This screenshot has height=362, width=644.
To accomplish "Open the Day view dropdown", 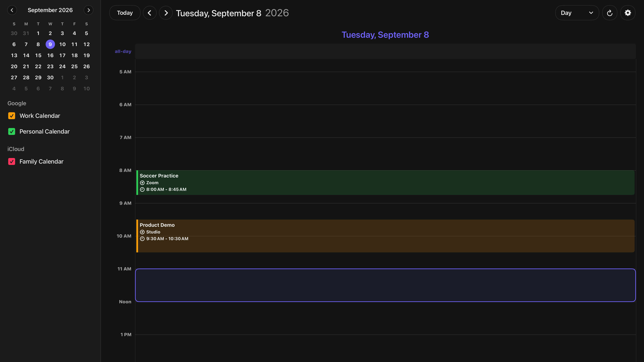I will (x=577, y=13).
